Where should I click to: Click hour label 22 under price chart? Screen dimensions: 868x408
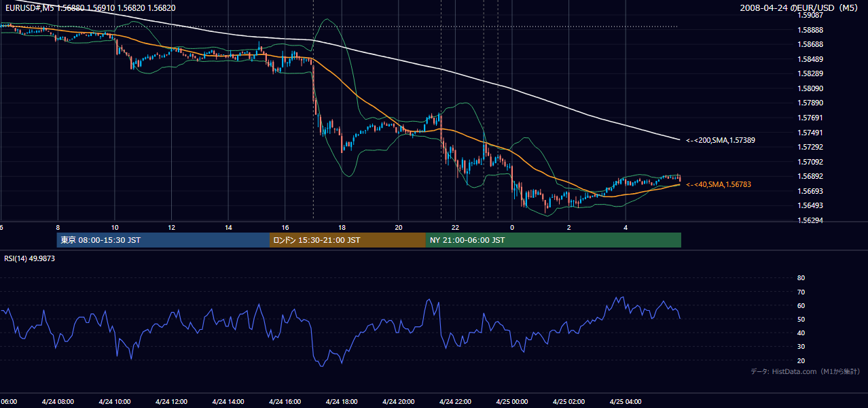pos(455,228)
